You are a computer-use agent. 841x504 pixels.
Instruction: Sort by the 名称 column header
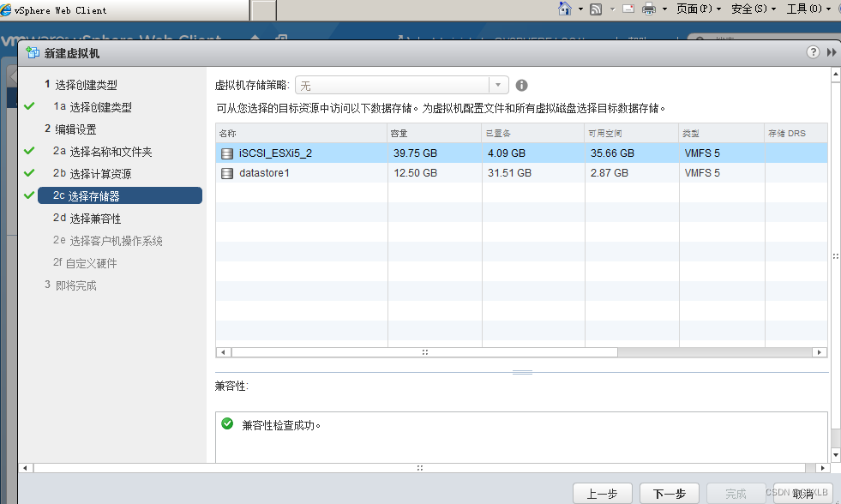pos(302,133)
